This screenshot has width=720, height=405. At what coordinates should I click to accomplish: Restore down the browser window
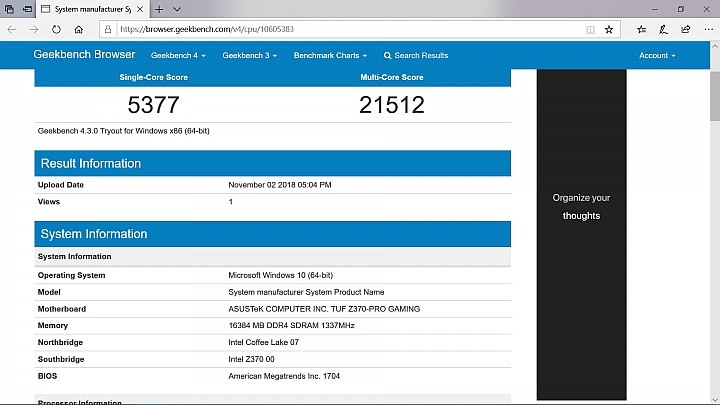(681, 9)
